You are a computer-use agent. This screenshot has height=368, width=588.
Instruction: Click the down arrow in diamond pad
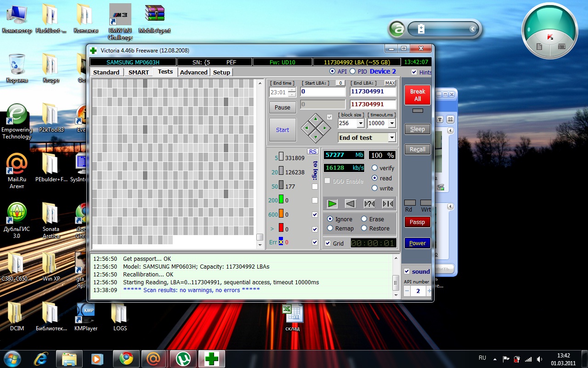point(315,136)
